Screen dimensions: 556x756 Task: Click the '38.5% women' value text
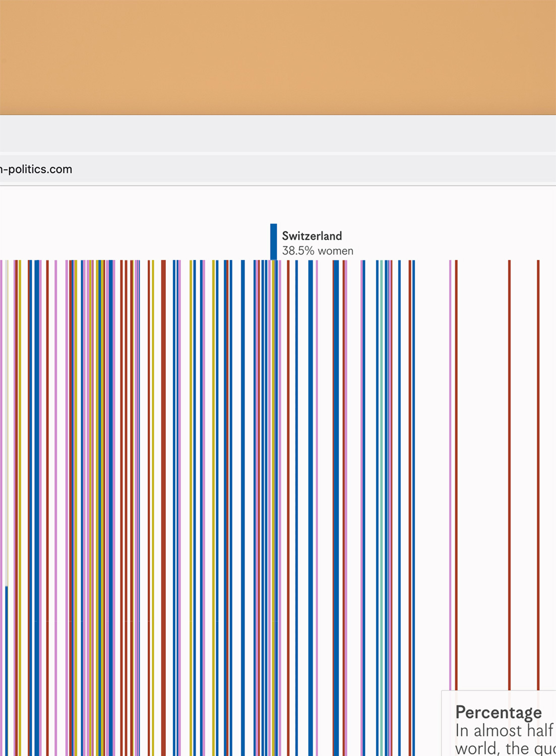pos(317,251)
